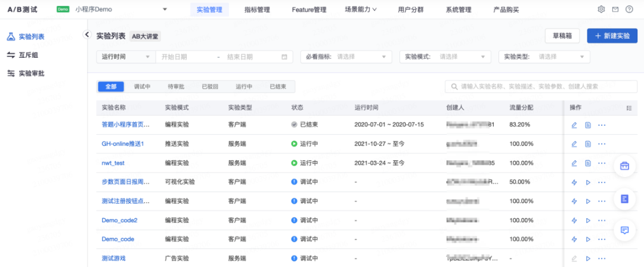Open the 运行时间 filter type dropdown
This screenshot has width=644, height=267.
tap(126, 57)
